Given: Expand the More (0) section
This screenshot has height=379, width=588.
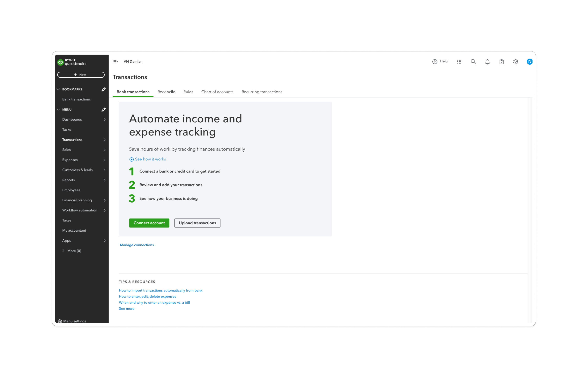Looking at the screenshot, I should 63,251.
